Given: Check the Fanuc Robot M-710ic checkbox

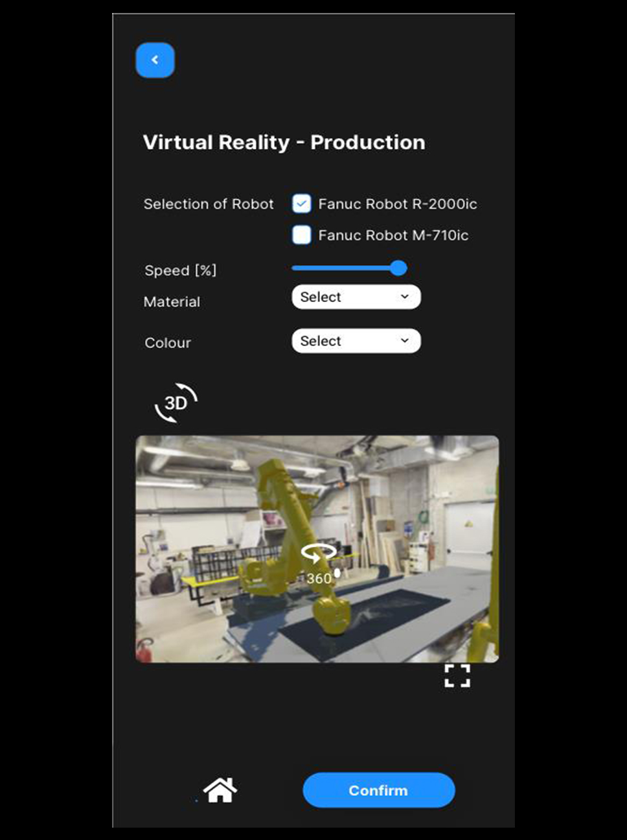Looking at the screenshot, I should pos(302,235).
